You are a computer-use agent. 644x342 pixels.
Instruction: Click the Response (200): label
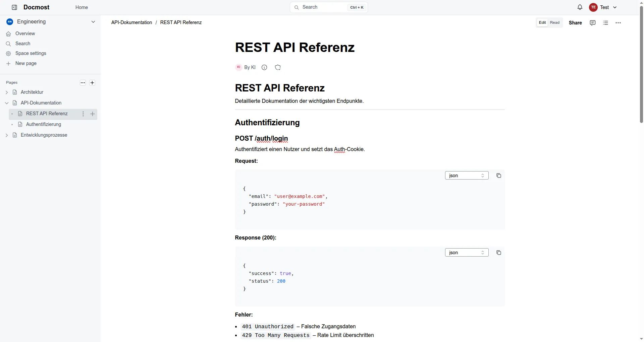256,238
